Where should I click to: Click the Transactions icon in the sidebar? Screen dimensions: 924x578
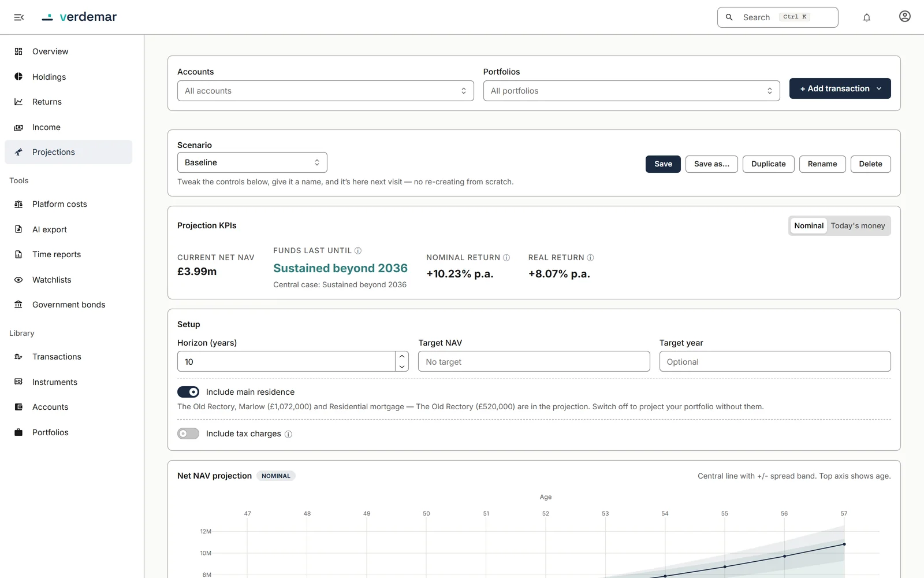[x=18, y=357]
